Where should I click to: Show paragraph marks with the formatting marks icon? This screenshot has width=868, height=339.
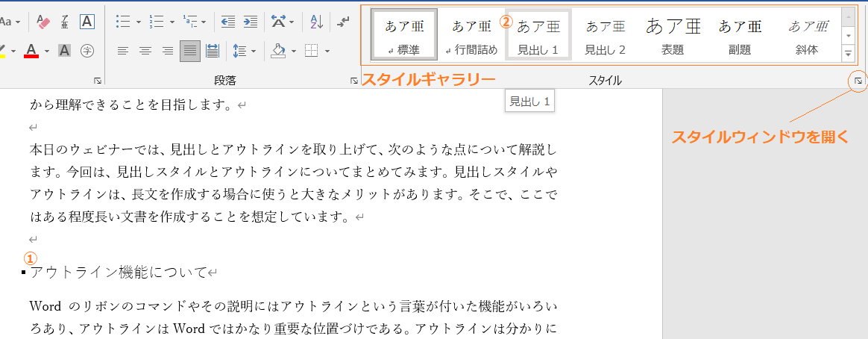[x=343, y=22]
